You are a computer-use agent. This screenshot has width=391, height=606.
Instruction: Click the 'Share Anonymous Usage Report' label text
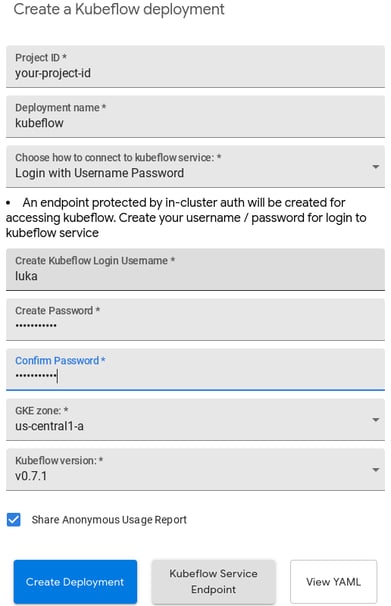pos(109,520)
